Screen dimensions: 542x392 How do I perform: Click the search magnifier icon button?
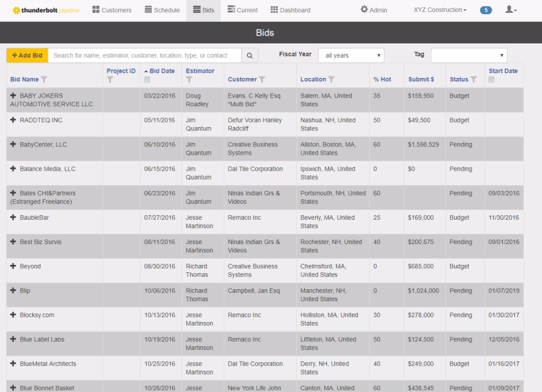click(x=250, y=55)
